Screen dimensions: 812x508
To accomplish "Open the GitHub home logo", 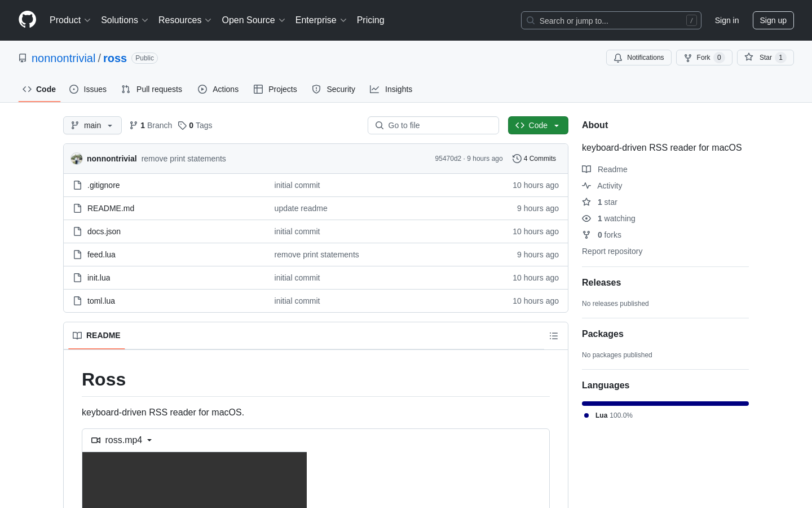I will 27,20.
